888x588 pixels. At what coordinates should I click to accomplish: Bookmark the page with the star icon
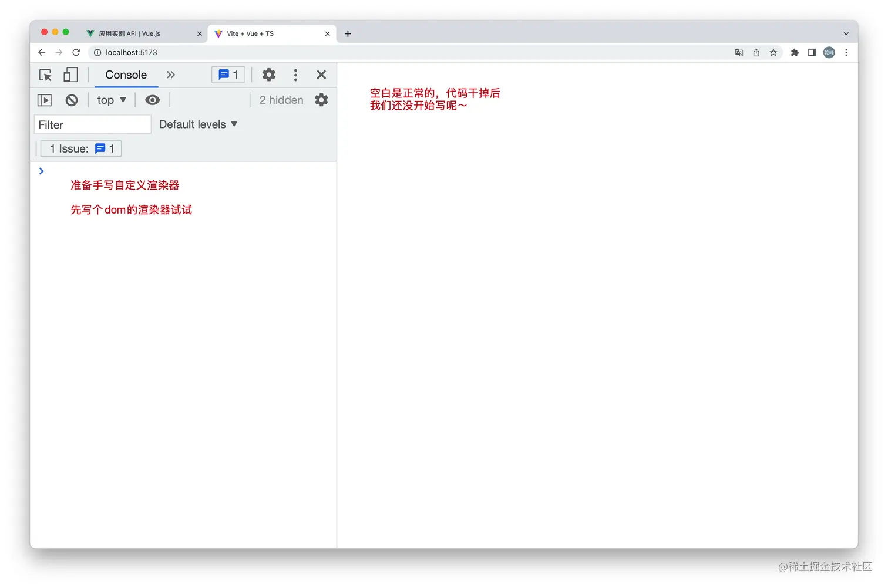(x=773, y=52)
